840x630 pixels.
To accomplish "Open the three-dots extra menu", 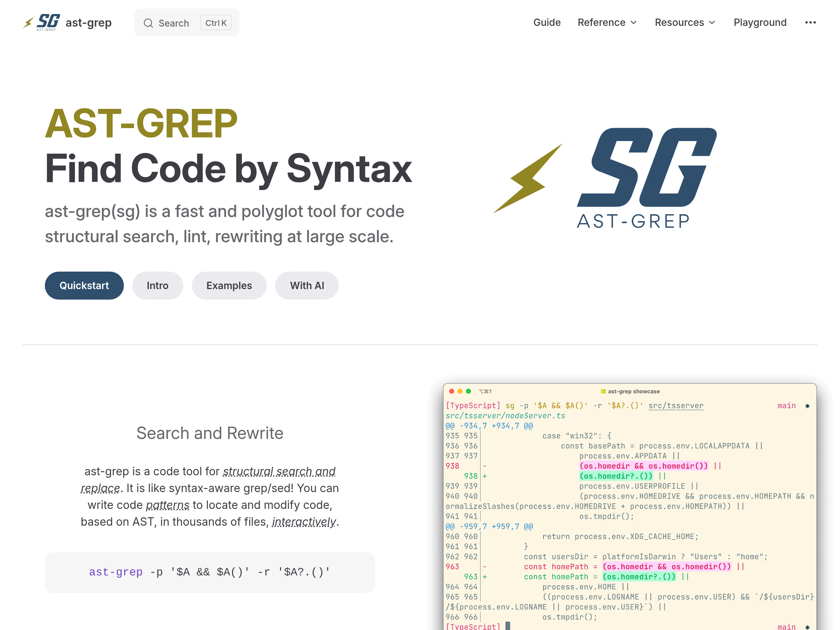I will coord(810,23).
